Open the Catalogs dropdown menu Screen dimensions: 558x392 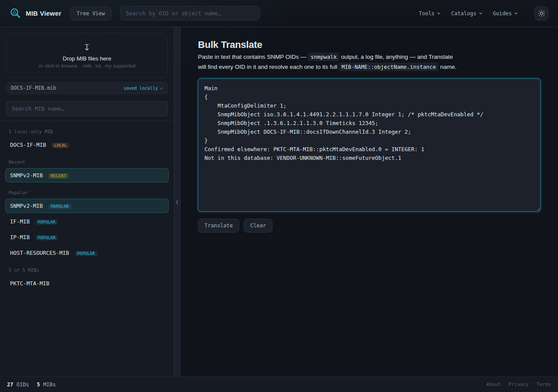click(x=466, y=14)
